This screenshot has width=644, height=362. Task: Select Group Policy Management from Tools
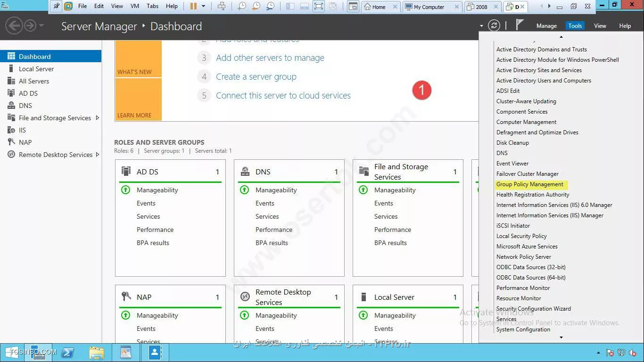(529, 184)
